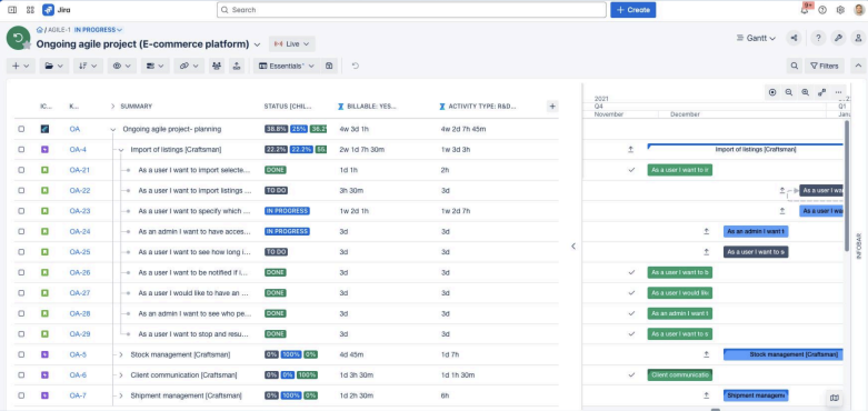868x411 pixels.
Task: Expand the Stock management [Craftsman] row
Action: click(x=121, y=354)
